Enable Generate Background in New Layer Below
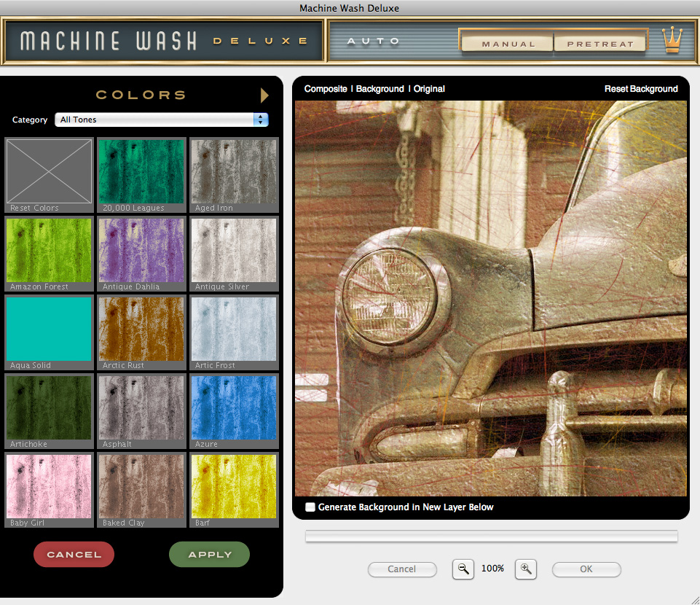The image size is (700, 605). click(310, 507)
